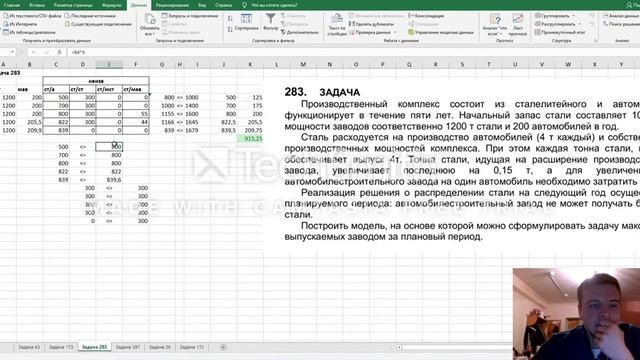Switch to sheet tab Задача 63
The image size is (640, 360).
[29, 347]
